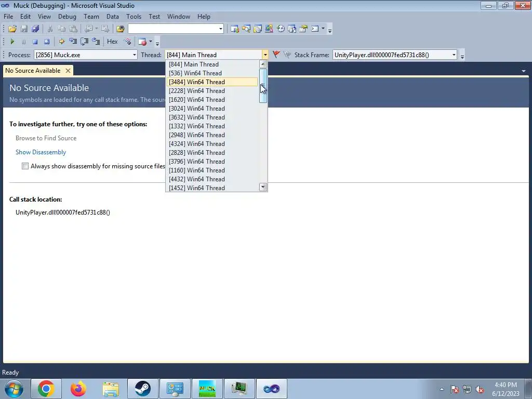Select the No Source Available tab
532x399 pixels.
33,71
